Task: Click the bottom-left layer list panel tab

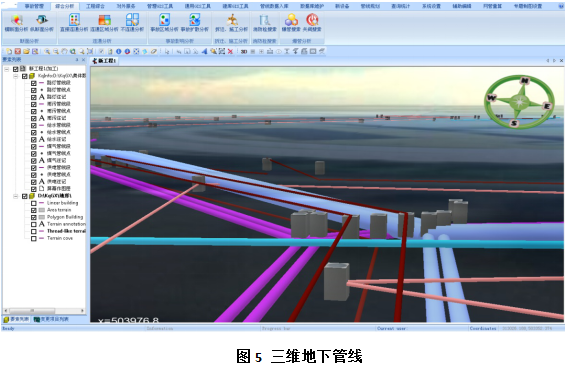Action: point(16,319)
